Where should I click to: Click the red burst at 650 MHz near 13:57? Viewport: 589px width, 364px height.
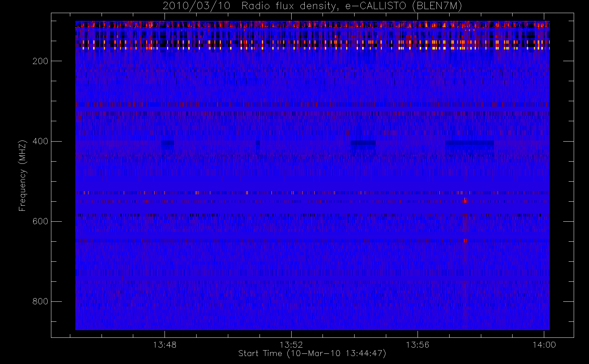[465, 240]
